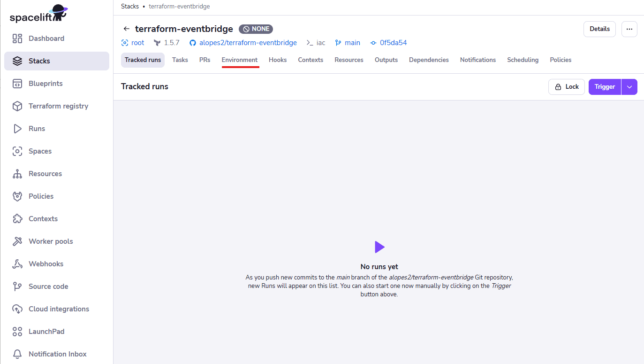Open Notification Inbox label in sidebar
644x364 pixels.
58,354
